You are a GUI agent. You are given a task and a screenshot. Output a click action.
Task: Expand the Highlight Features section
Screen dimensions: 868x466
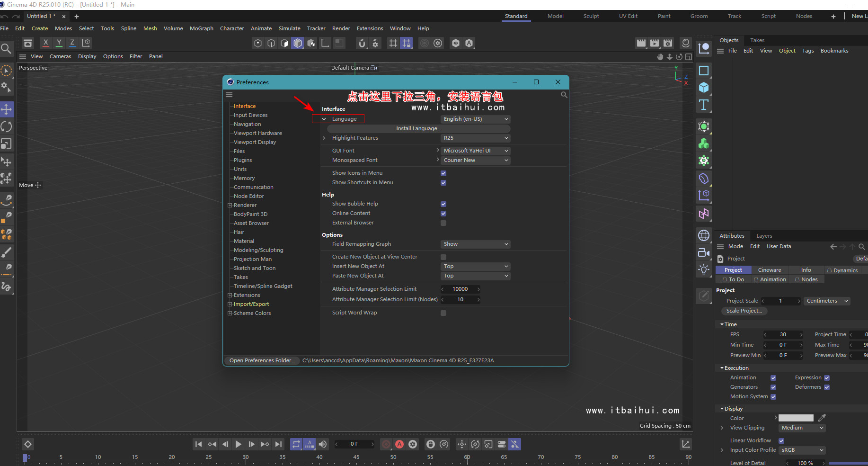pos(324,138)
